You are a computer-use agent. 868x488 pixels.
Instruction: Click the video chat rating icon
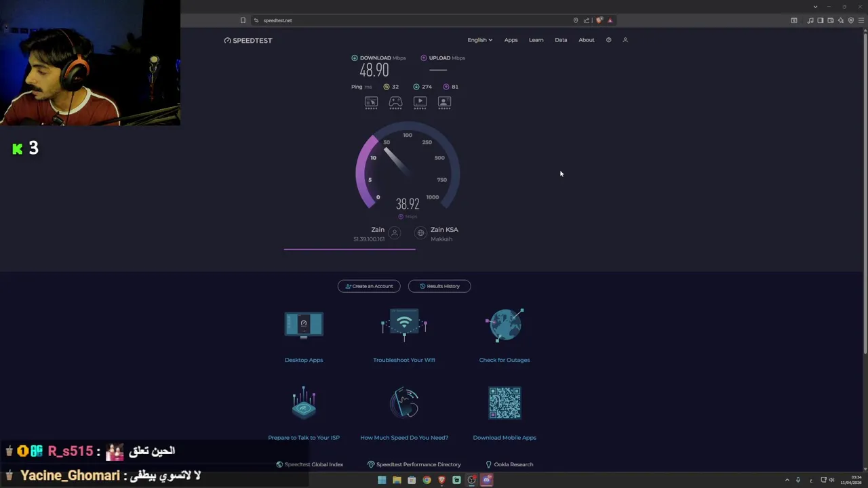[444, 102]
